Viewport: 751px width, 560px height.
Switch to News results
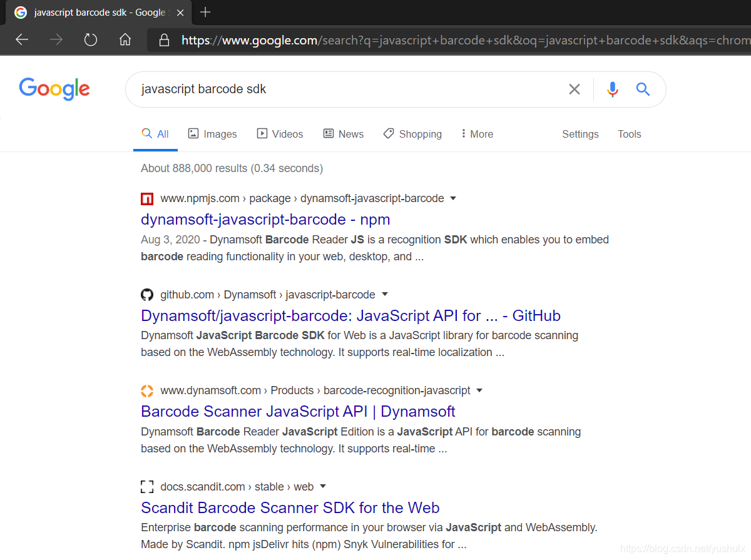(343, 134)
